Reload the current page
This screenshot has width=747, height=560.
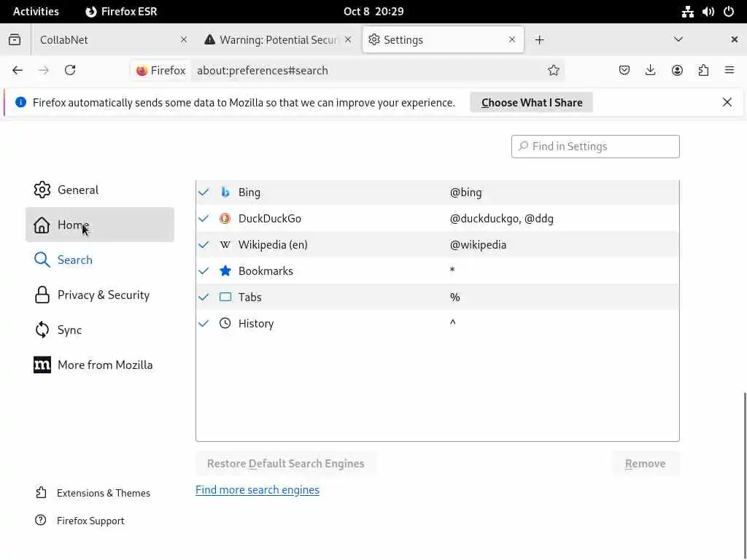click(x=70, y=70)
